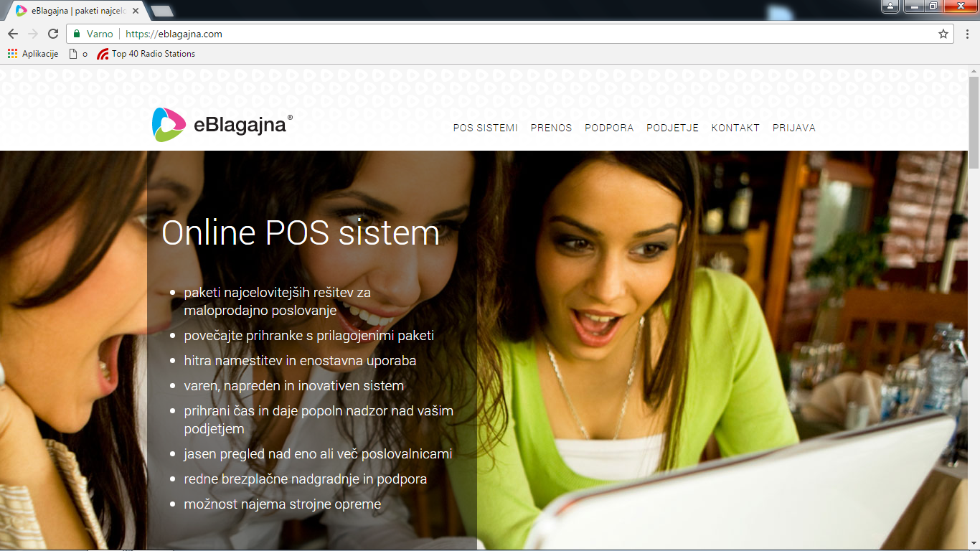The width and height of the screenshot is (980, 551).
Task: Click the scrollbar down arrow
Action: pyautogui.click(x=974, y=545)
